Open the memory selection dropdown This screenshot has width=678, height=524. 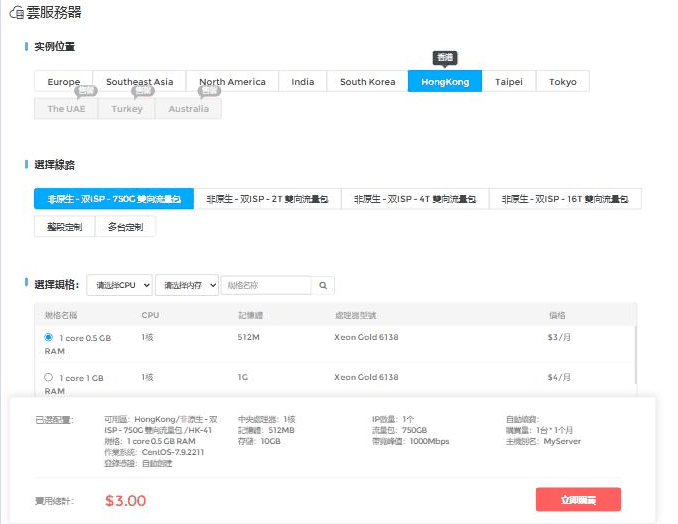(187, 285)
